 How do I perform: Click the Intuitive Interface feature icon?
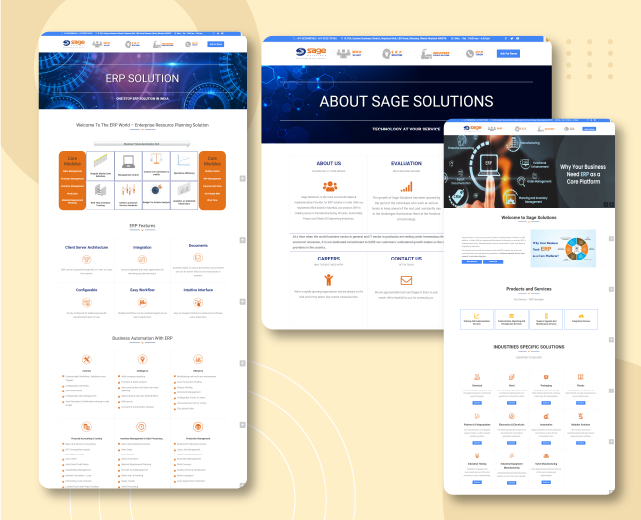coord(198,303)
